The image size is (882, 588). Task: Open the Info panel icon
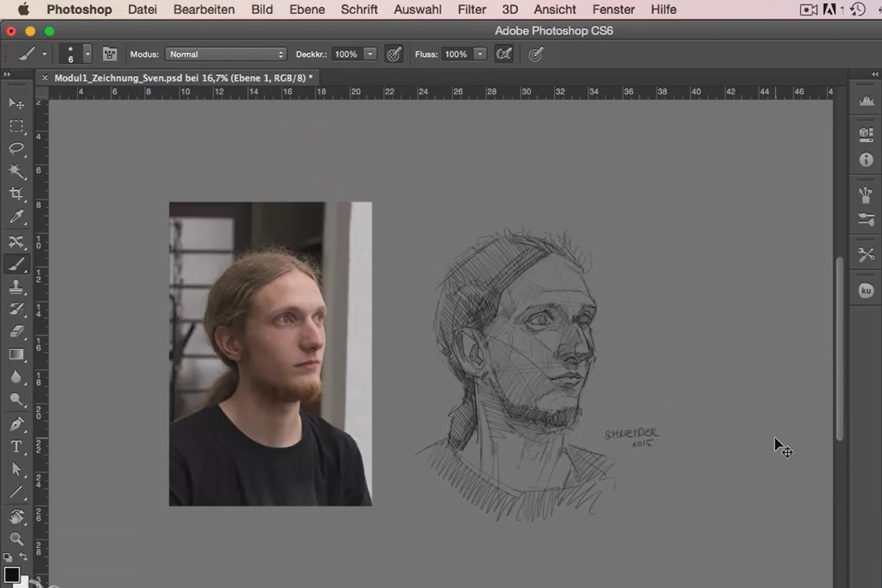[x=867, y=159]
